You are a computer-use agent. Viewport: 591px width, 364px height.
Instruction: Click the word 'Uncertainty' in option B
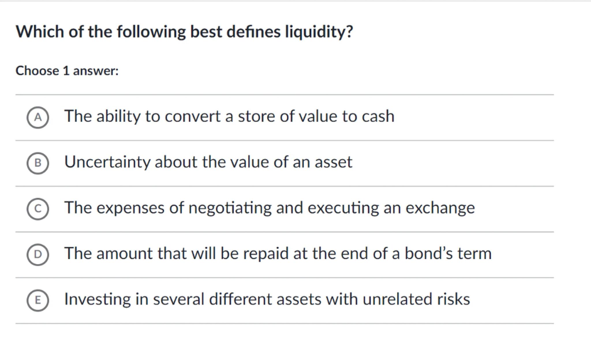(x=107, y=162)
